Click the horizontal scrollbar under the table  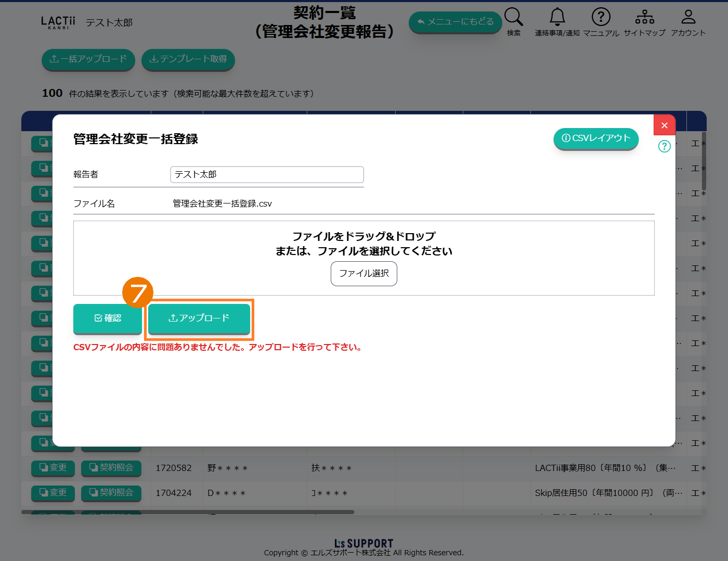pyautogui.click(x=187, y=512)
